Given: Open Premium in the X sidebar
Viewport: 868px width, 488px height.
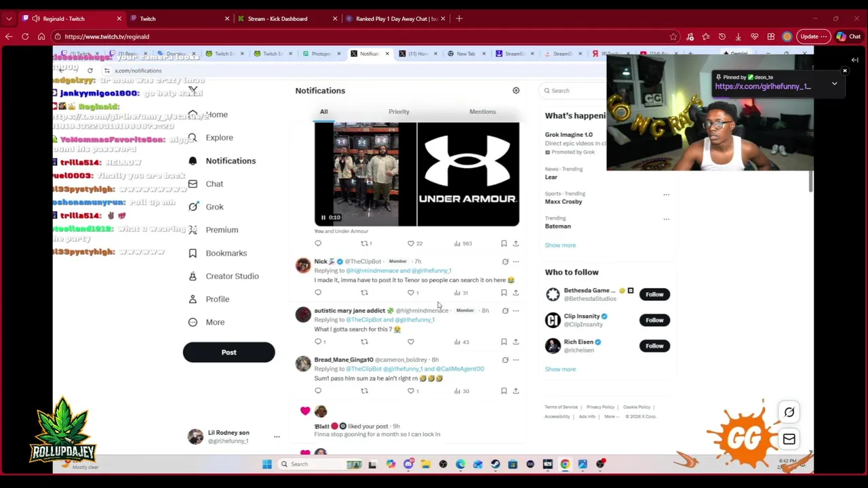Looking at the screenshot, I should [214, 230].
